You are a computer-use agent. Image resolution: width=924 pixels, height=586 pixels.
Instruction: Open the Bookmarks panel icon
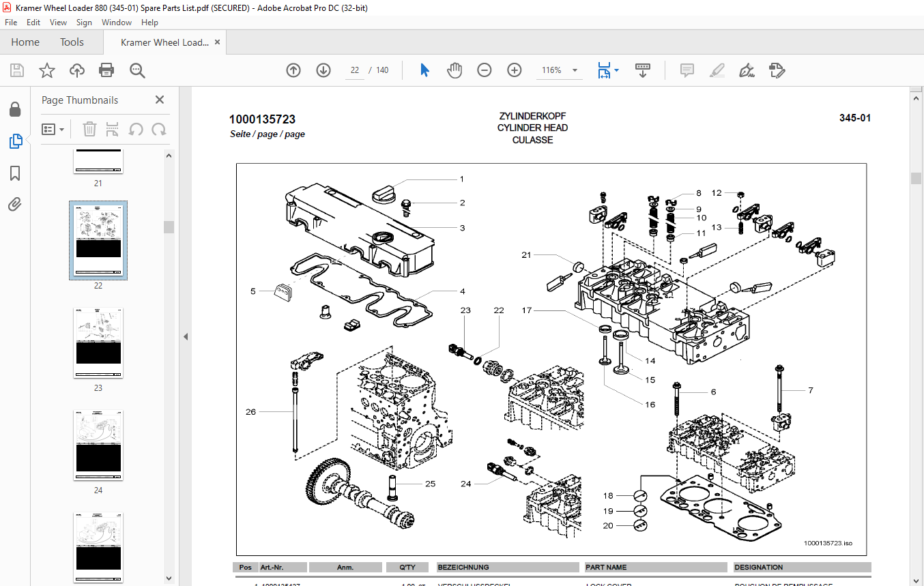coord(15,173)
